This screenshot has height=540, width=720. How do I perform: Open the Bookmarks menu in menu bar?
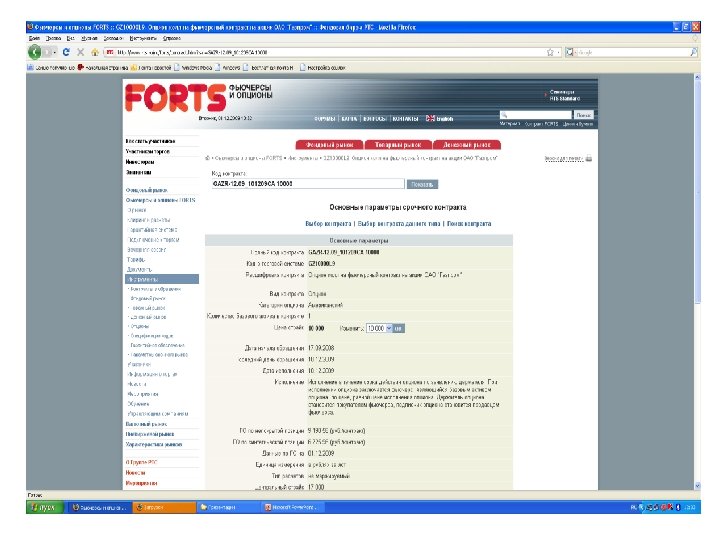(x=113, y=39)
